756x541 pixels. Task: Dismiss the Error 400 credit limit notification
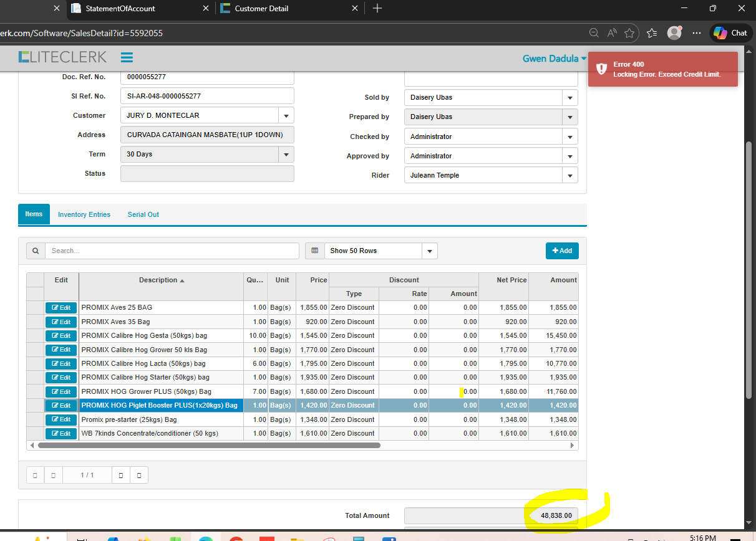(x=662, y=69)
